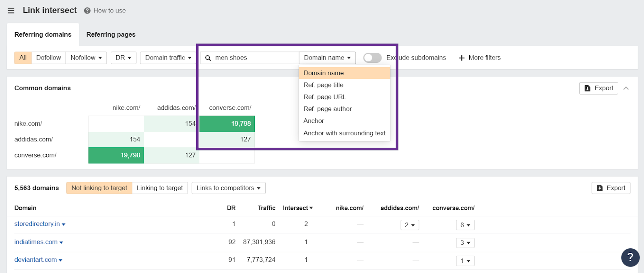Select Not linking to target filter
The height and width of the screenshot is (273, 644).
tap(99, 188)
